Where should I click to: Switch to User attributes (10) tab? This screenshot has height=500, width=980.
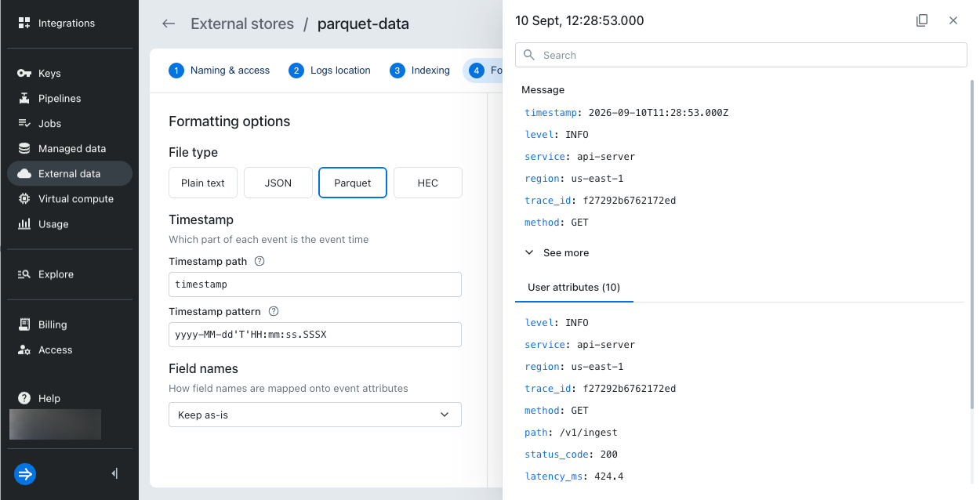click(x=574, y=288)
